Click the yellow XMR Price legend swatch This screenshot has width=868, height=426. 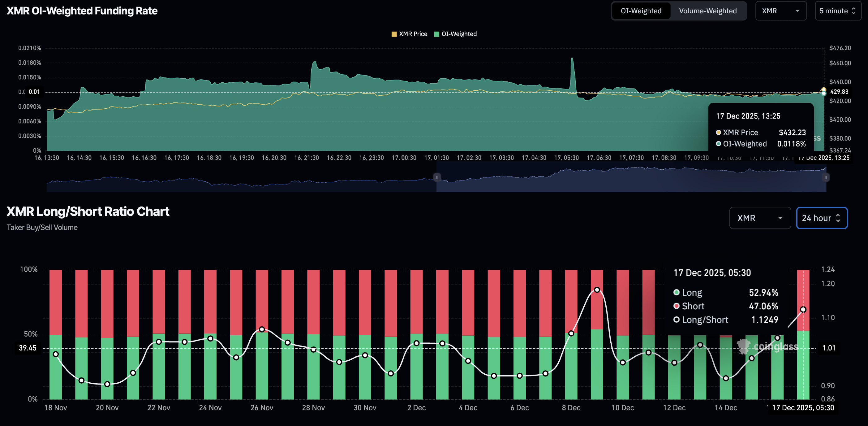pos(393,34)
